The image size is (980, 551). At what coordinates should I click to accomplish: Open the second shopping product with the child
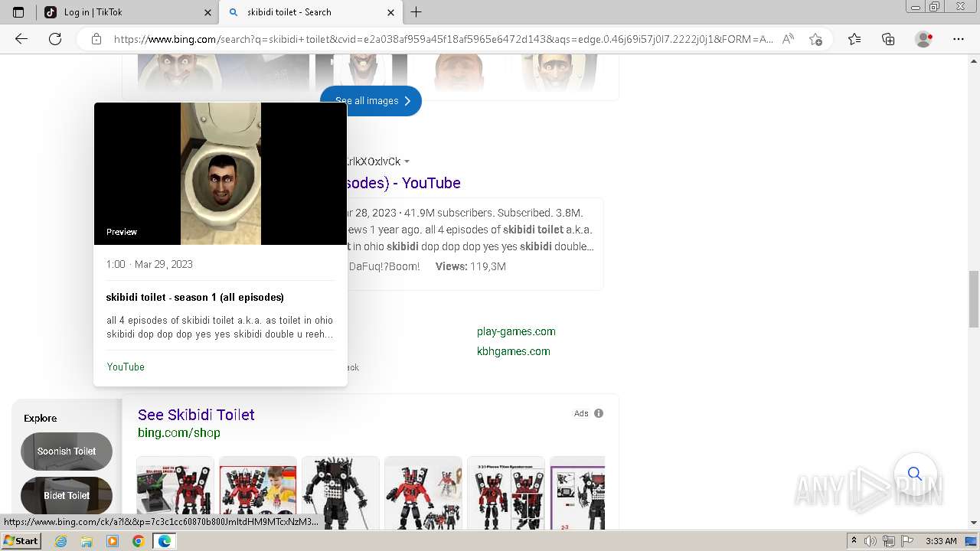[x=257, y=493]
